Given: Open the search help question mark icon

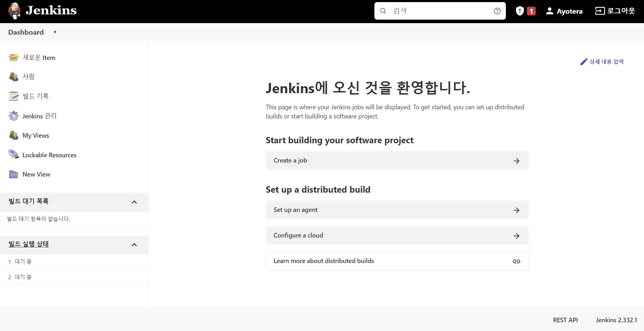Looking at the screenshot, I should (497, 11).
